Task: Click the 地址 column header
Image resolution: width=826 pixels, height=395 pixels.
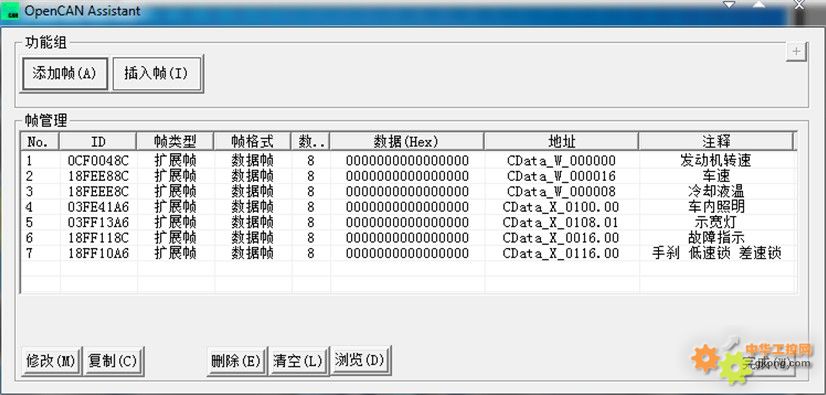Action: [x=562, y=141]
